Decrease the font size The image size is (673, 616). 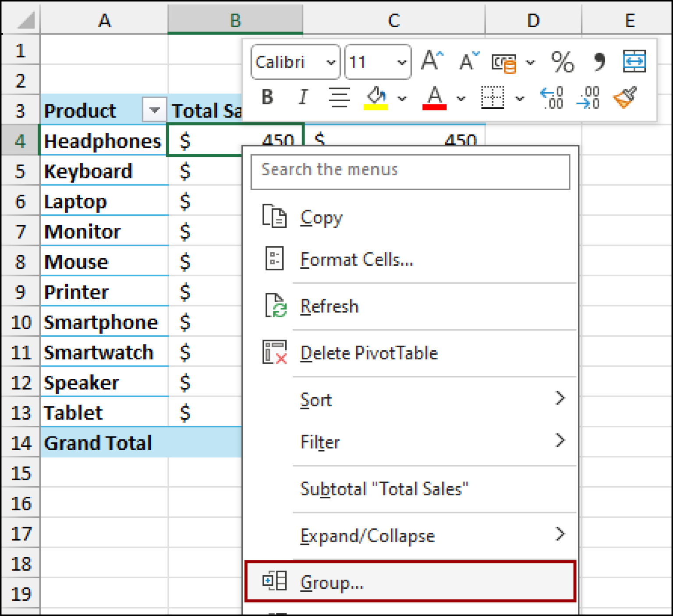click(467, 61)
